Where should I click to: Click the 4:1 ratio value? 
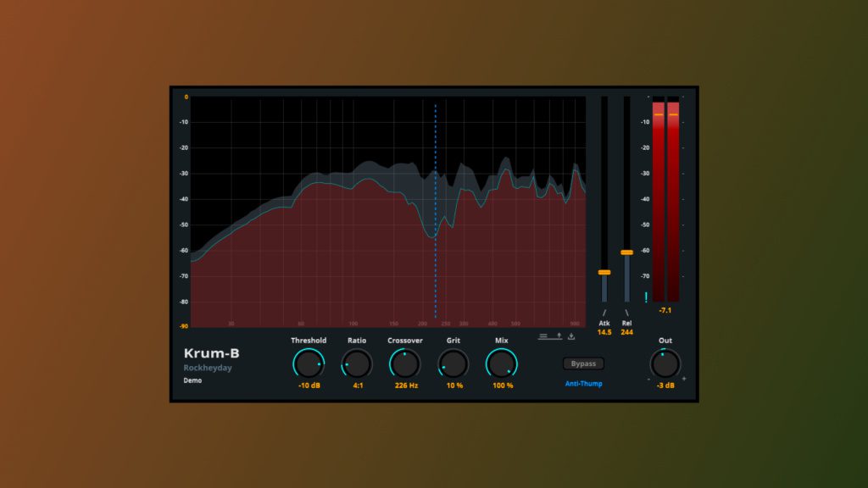[359, 385]
